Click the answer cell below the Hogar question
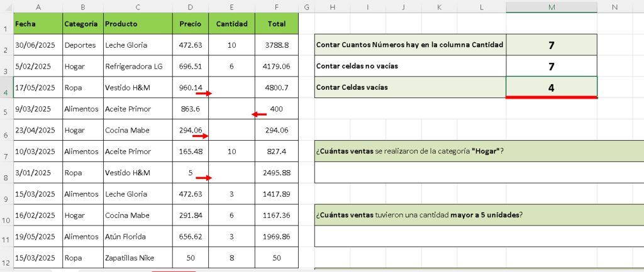Viewport: 644px width, 272px height. point(479,172)
